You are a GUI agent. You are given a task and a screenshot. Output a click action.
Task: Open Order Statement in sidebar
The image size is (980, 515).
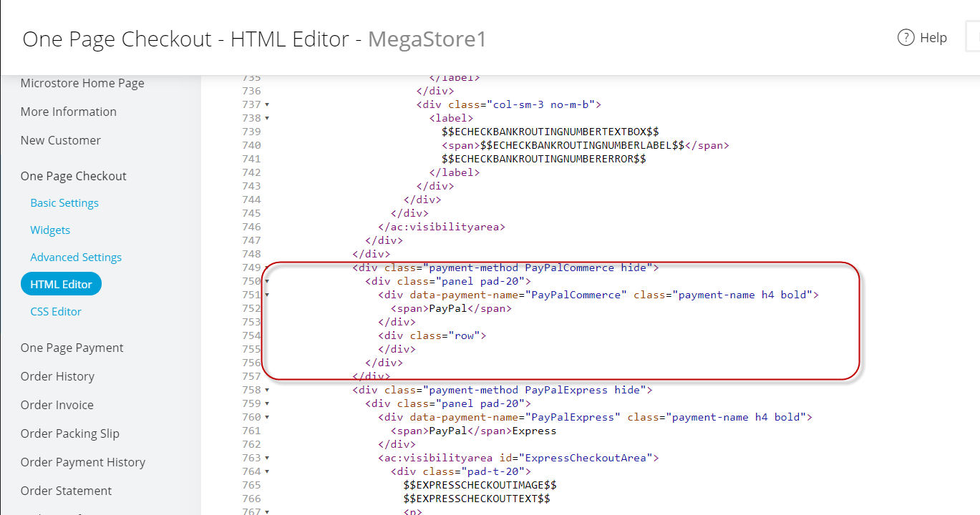[67, 491]
